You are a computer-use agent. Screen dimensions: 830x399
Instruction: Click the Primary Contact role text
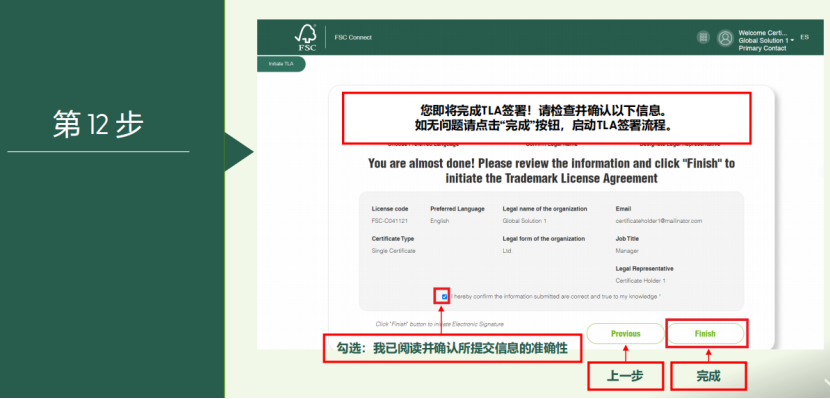click(762, 48)
